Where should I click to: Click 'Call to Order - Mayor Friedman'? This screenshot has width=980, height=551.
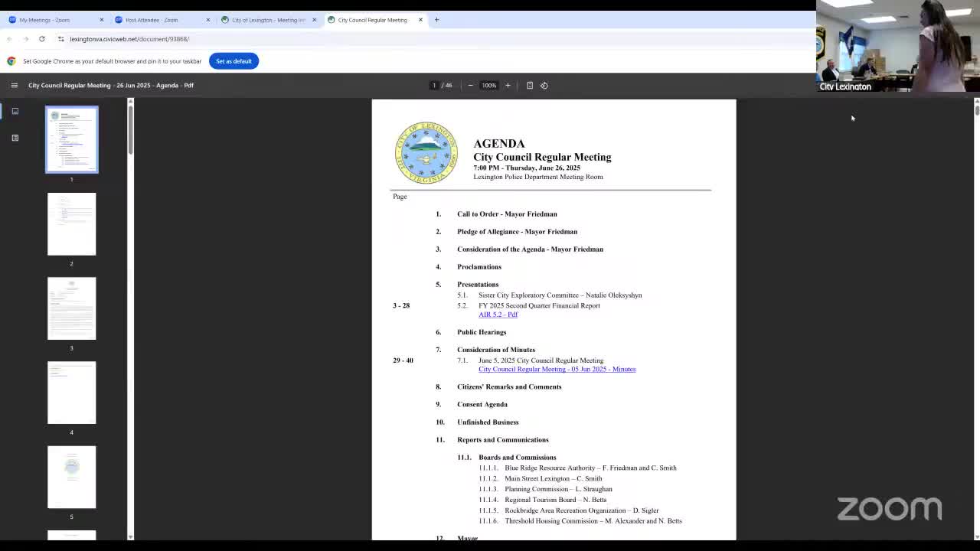[507, 214]
